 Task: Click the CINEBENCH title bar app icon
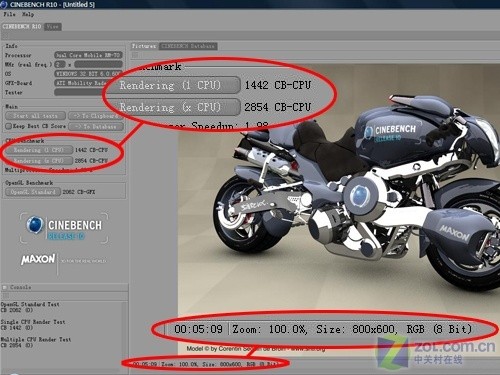pyautogui.click(x=3, y=4)
